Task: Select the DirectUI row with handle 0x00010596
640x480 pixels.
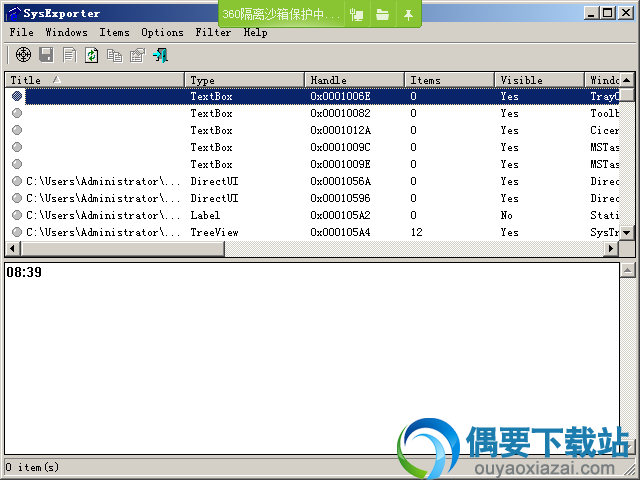Action: pyautogui.click(x=312, y=198)
